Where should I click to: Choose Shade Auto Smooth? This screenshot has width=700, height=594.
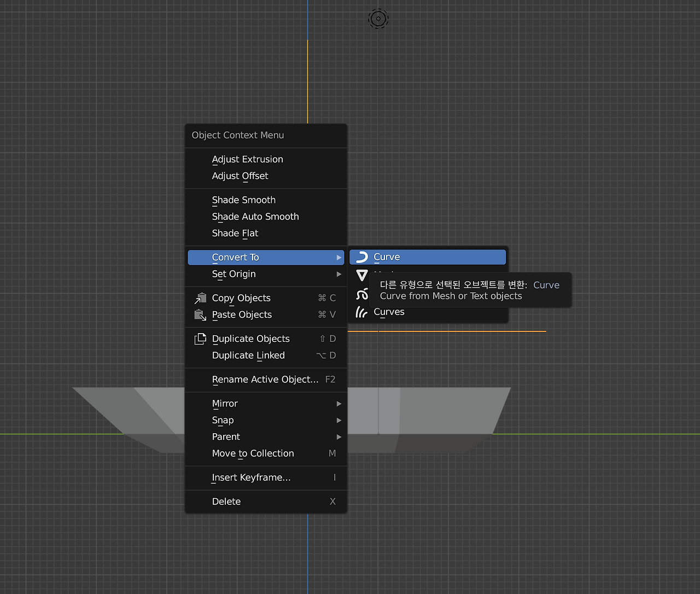[266, 217]
